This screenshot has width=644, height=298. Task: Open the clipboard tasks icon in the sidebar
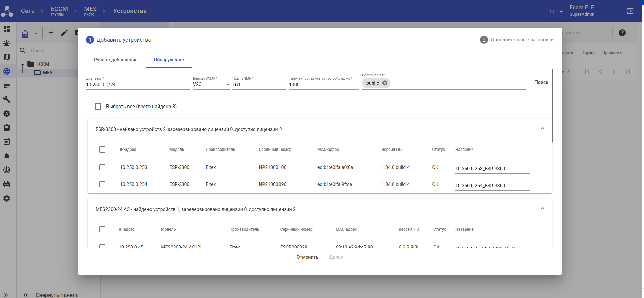click(x=7, y=128)
